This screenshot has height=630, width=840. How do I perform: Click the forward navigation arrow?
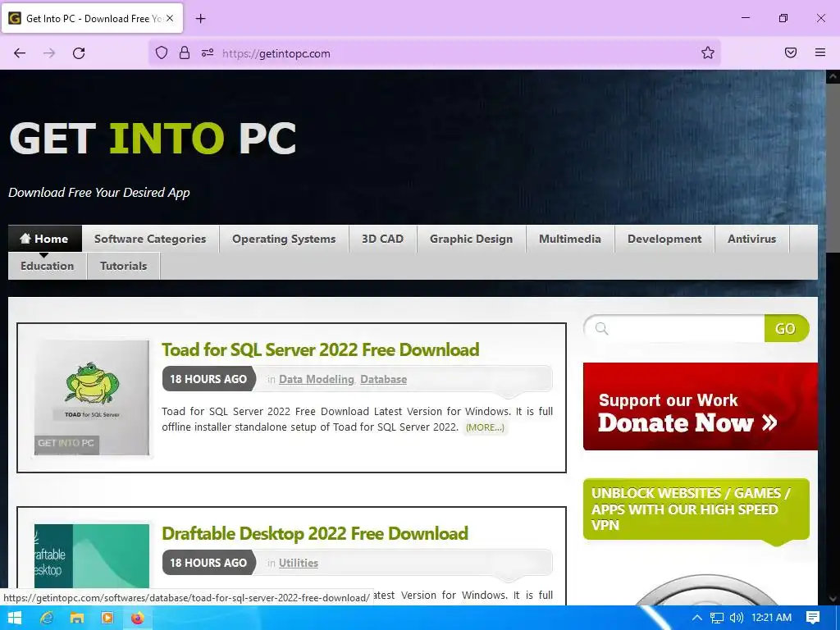coord(49,53)
